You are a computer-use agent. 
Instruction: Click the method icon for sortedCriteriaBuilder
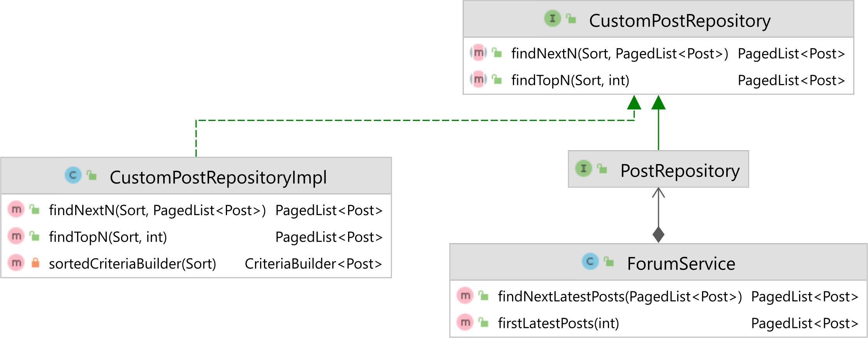(16, 263)
